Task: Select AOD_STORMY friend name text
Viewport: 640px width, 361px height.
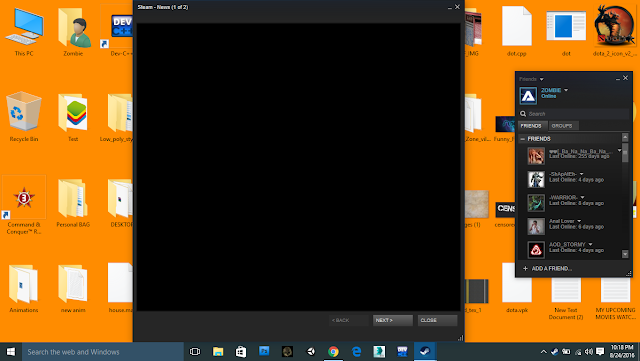Action: 567,244
